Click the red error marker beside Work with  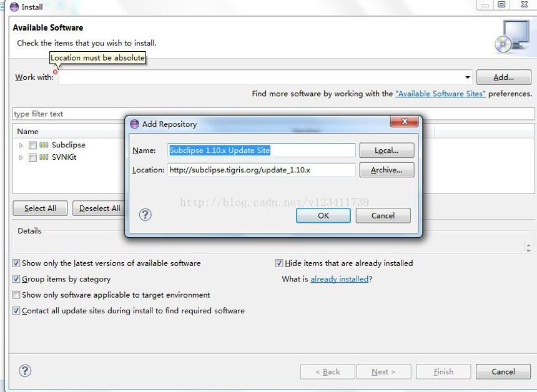click(55, 72)
